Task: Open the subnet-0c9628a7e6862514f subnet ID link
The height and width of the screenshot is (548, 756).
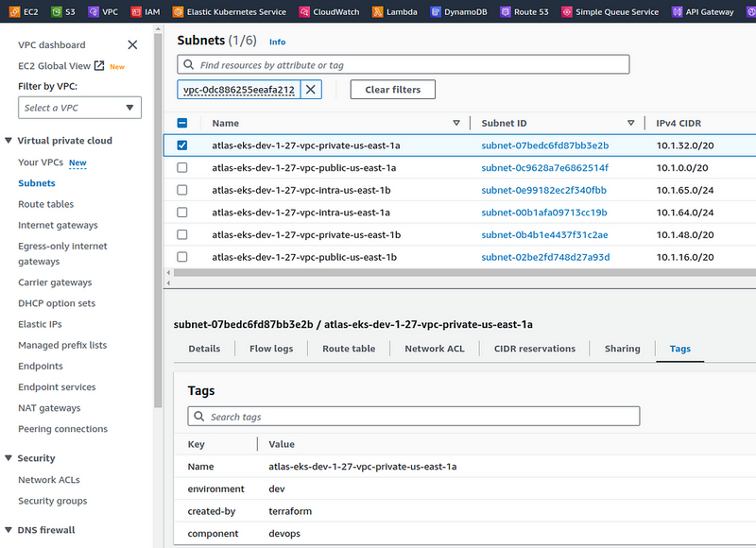Action: pos(544,168)
